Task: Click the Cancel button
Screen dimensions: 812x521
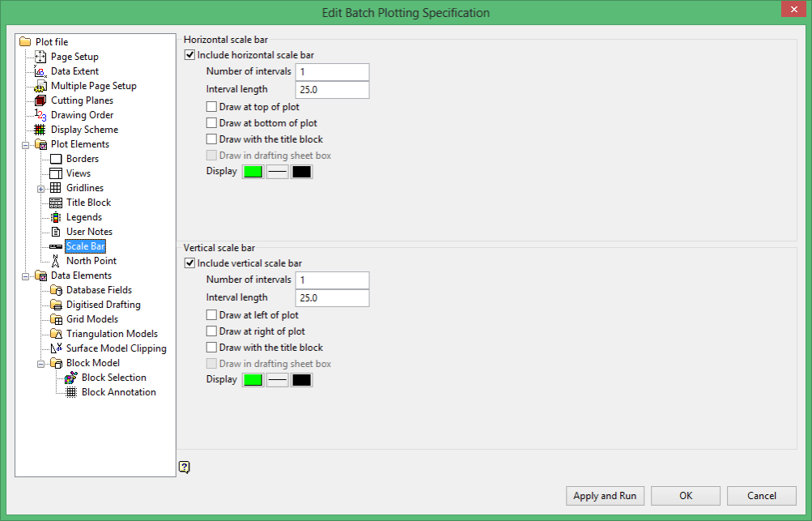Action: (761, 496)
